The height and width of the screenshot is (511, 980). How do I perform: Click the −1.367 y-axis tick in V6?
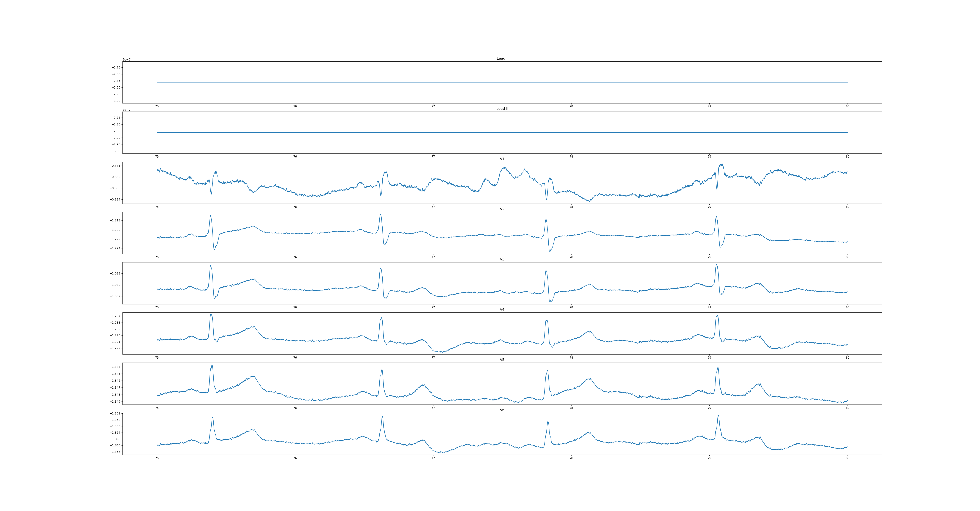pyautogui.click(x=115, y=452)
